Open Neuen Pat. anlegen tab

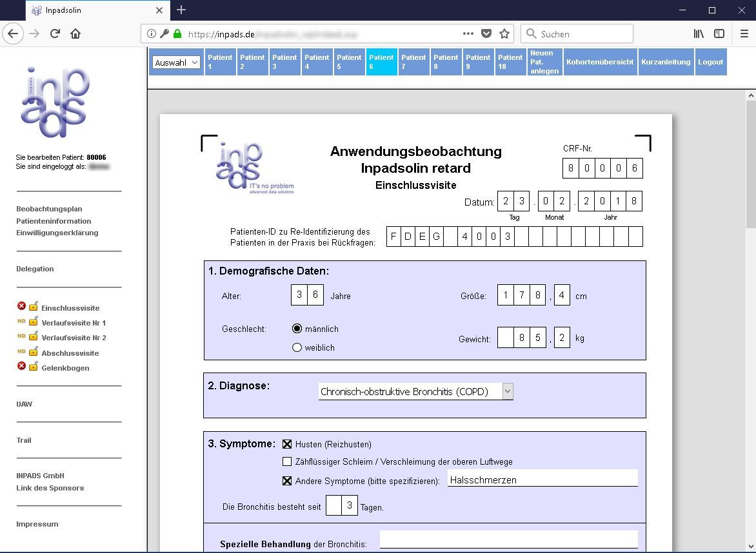click(x=545, y=62)
